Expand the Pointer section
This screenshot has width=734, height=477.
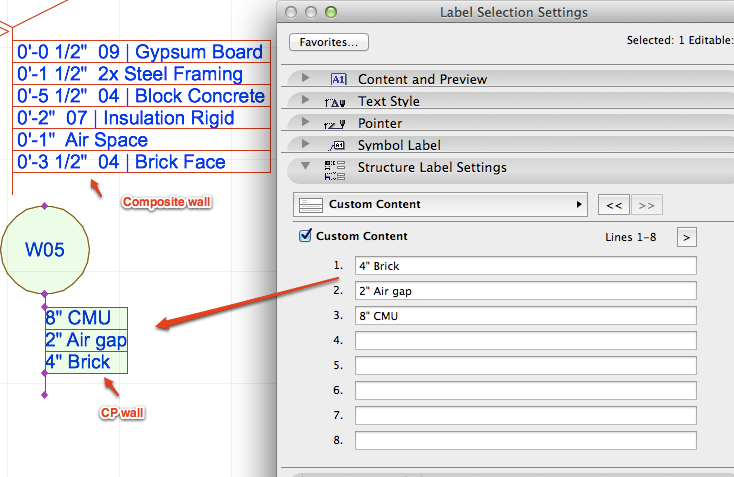tap(304, 123)
